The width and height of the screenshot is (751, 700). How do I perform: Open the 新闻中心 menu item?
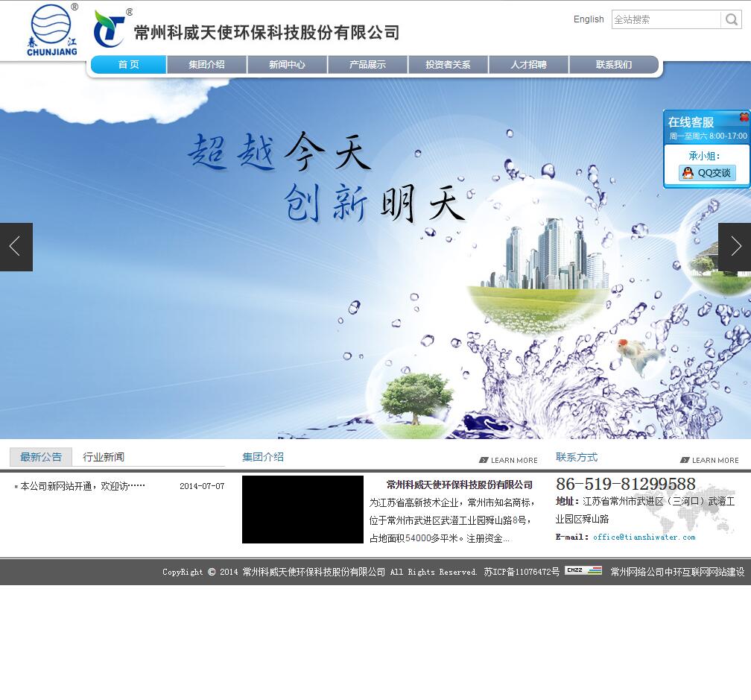point(287,65)
